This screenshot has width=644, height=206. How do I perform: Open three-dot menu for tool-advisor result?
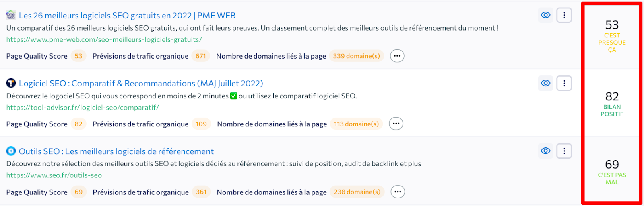564,83
